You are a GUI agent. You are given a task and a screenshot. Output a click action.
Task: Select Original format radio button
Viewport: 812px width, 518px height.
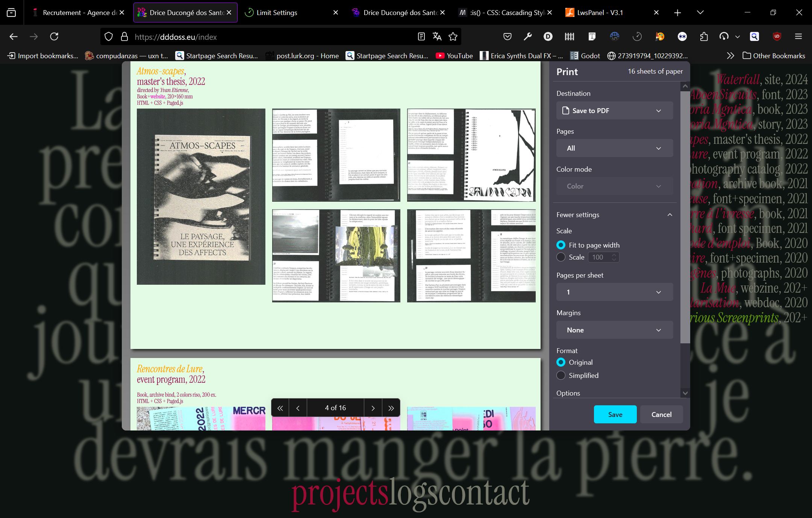click(x=561, y=362)
